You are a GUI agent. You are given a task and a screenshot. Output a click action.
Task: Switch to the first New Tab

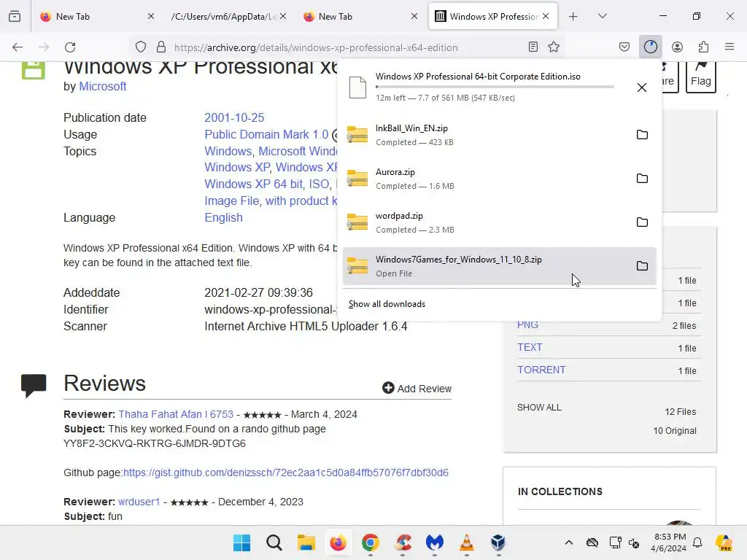[x=98, y=16]
